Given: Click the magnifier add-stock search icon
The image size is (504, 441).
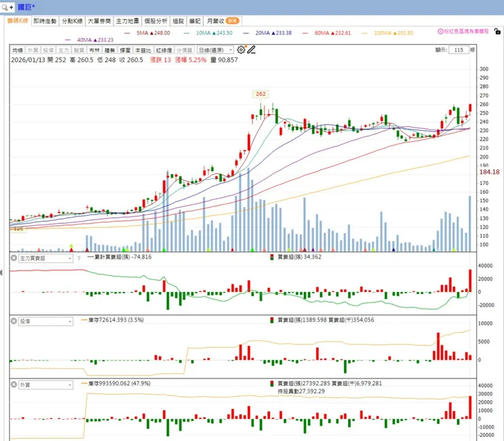Looking at the screenshot, I should [x=7, y=7].
